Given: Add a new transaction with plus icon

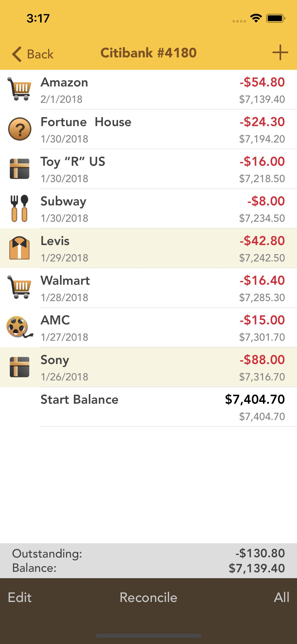Looking at the screenshot, I should click(280, 53).
